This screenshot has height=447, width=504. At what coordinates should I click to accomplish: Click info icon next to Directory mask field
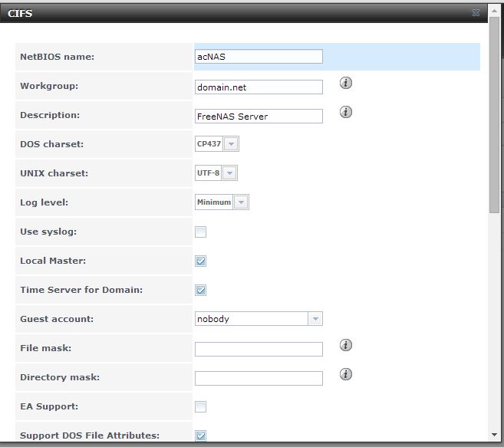coord(346,374)
